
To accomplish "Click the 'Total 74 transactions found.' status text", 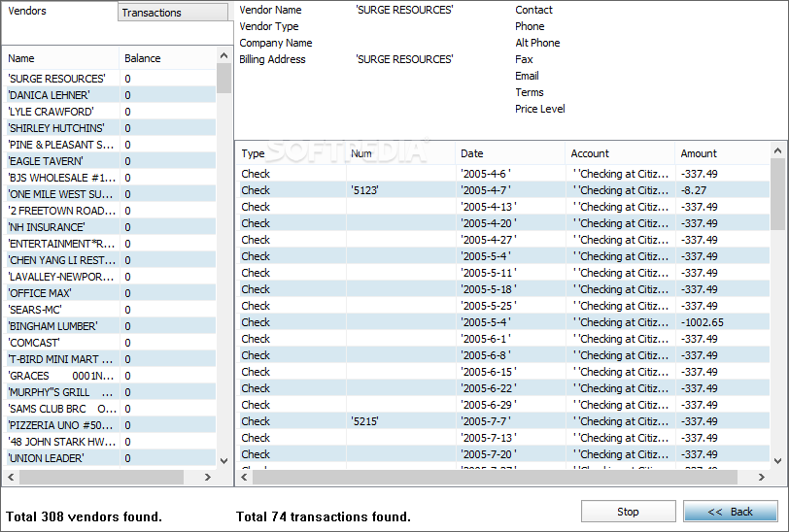I will 323,516.
